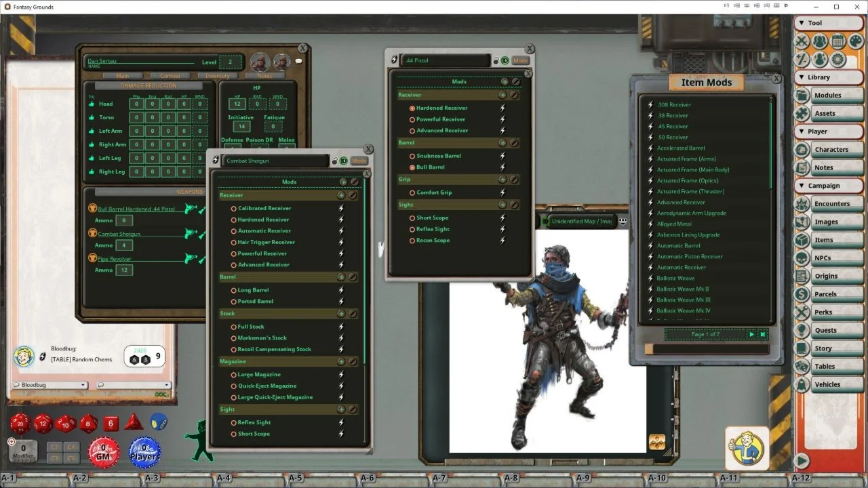Collapse the Player section in sidebar
Viewport: 868px width, 488px height.
[829, 131]
